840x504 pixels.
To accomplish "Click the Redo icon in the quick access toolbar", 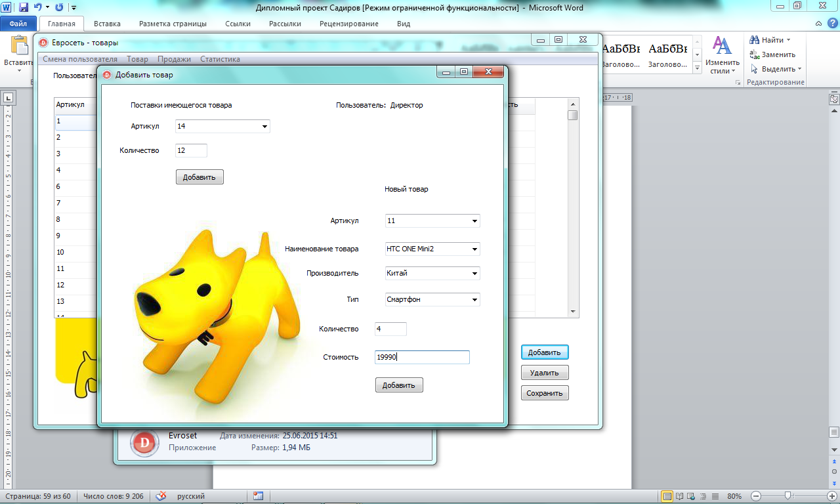I will click(x=59, y=8).
